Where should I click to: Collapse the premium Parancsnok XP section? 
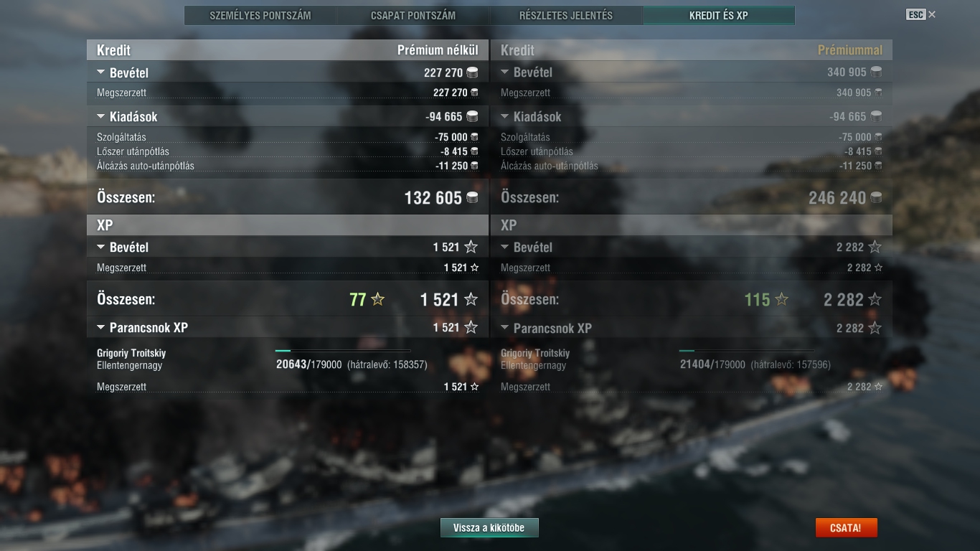click(504, 328)
